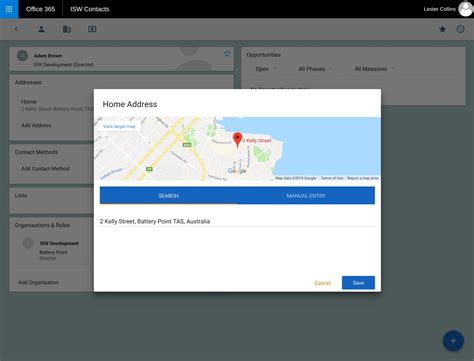Click the Office 365 label in header
Screen dimensions: 474x361
pyautogui.click(x=40, y=9)
